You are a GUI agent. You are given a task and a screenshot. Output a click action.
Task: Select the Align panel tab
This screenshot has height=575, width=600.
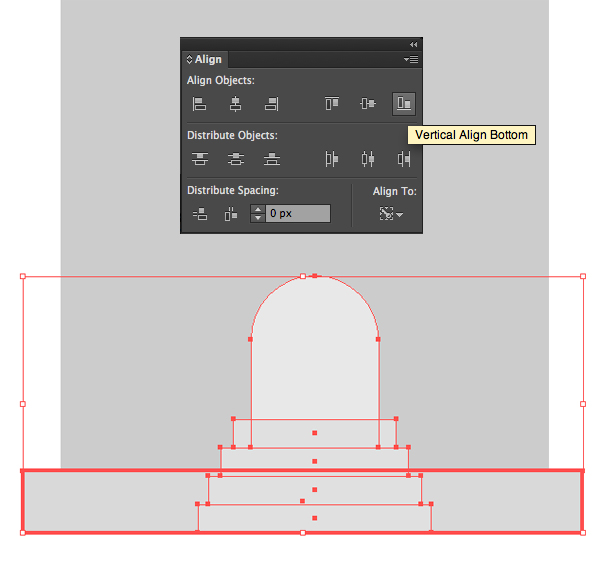pyautogui.click(x=205, y=59)
